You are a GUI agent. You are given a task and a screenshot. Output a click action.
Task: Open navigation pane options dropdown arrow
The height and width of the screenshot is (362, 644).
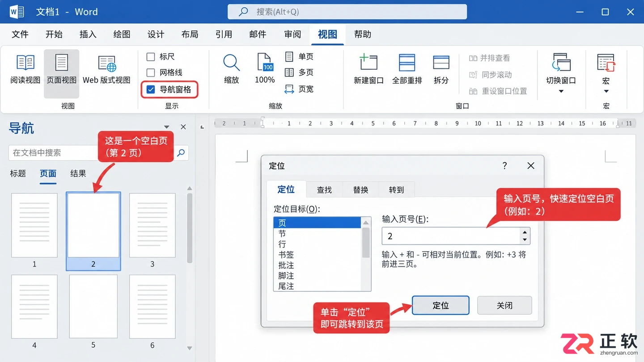pos(167,127)
